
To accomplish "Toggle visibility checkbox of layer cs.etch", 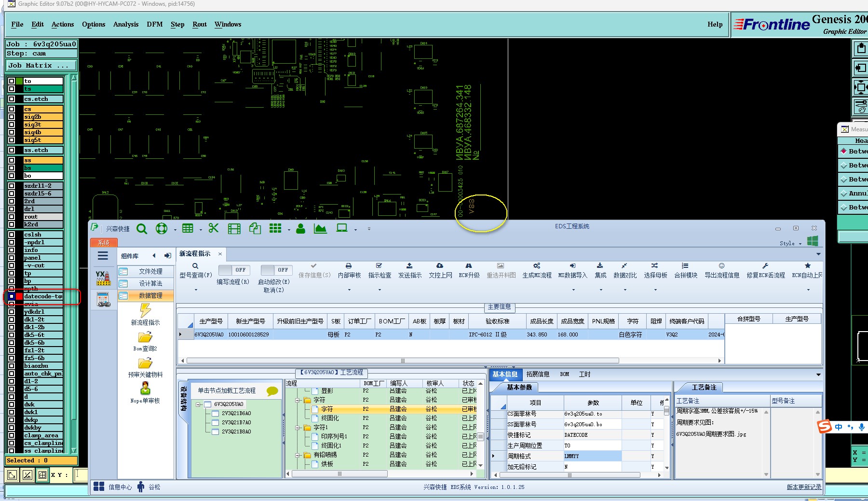I will pos(12,99).
